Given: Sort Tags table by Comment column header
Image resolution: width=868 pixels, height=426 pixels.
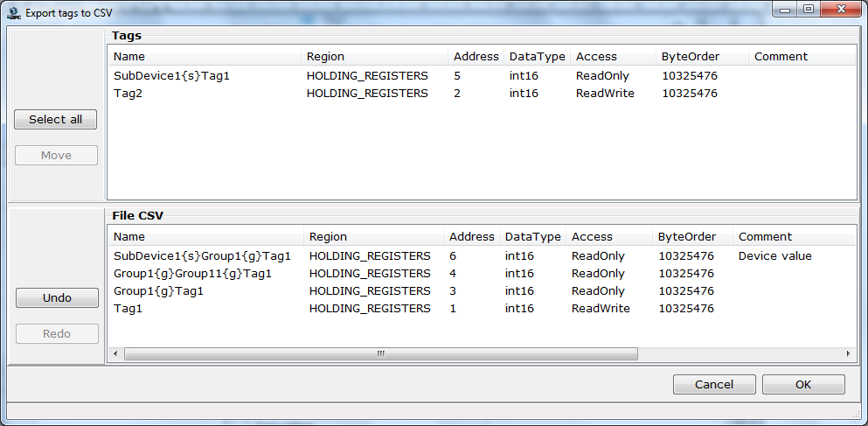Looking at the screenshot, I should pos(802,57).
